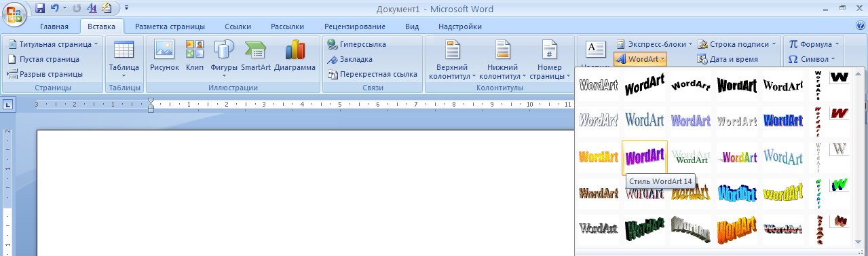Pick the plain outlined WordArt style 1
The width and height of the screenshot is (868, 256).
pos(599,86)
